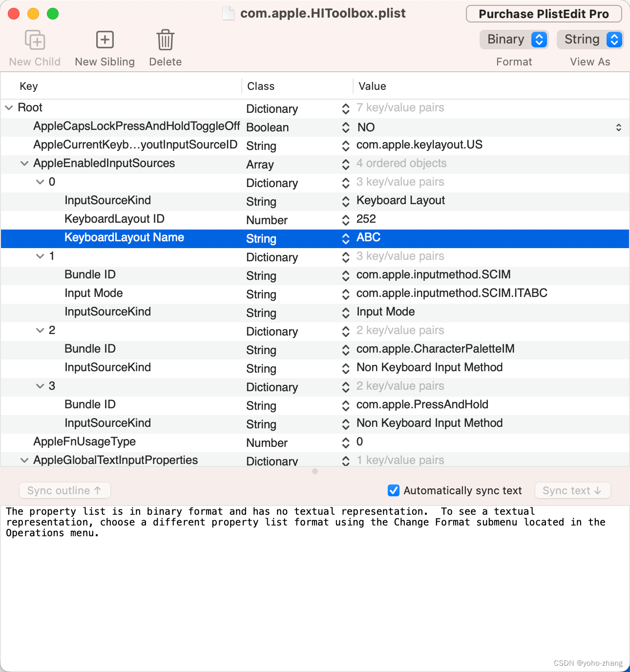Open class popup for the AppleEnabledInputSources row
The width and height of the screenshot is (630, 672).
[x=346, y=164]
